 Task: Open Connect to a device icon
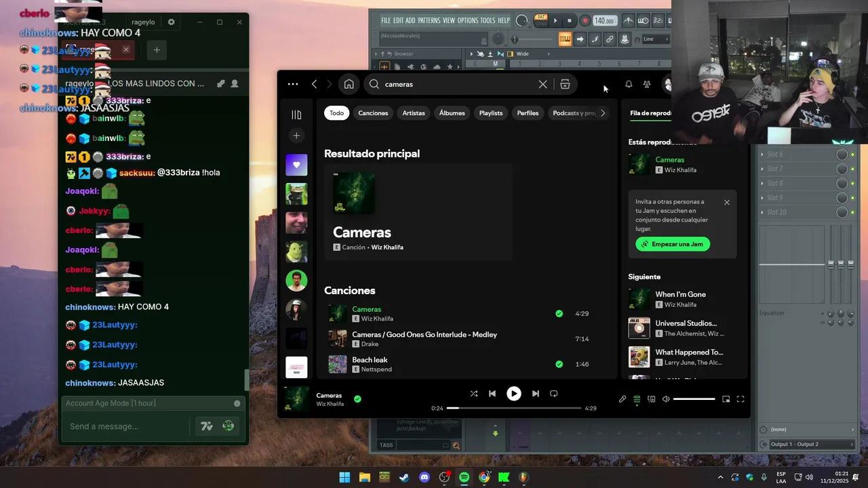[x=652, y=399]
